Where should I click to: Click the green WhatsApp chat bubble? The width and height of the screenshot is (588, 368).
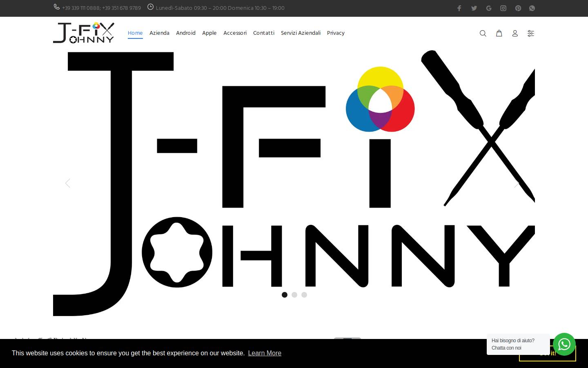pos(564,344)
